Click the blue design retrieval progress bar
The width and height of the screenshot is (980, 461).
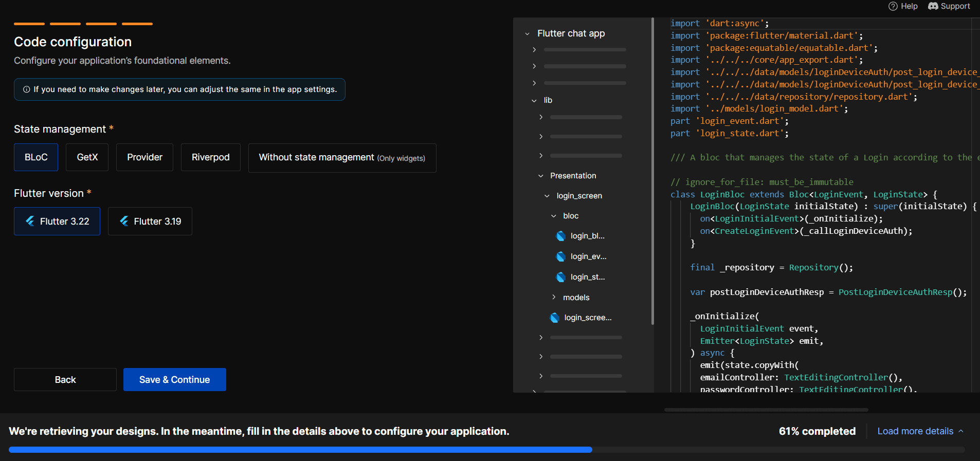click(300, 450)
